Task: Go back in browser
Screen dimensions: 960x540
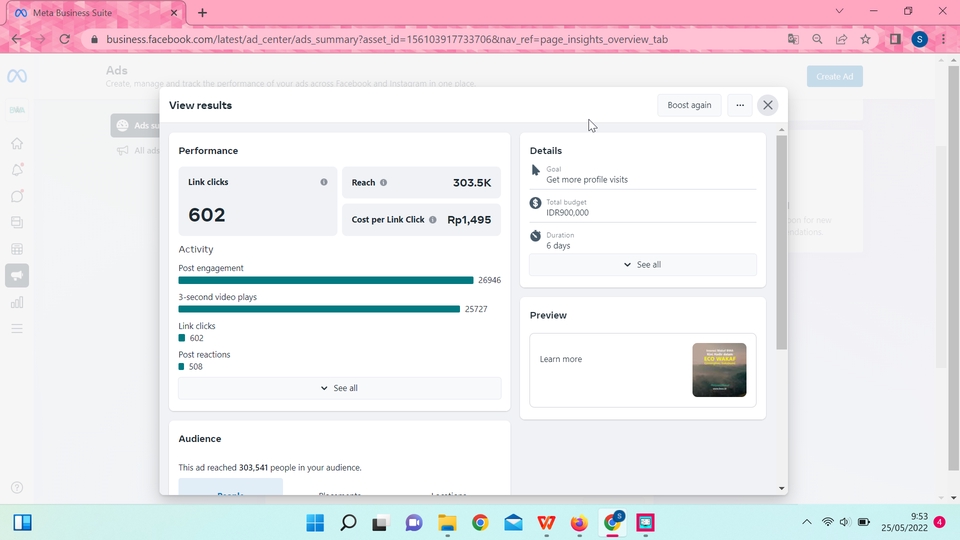Action: [x=17, y=39]
